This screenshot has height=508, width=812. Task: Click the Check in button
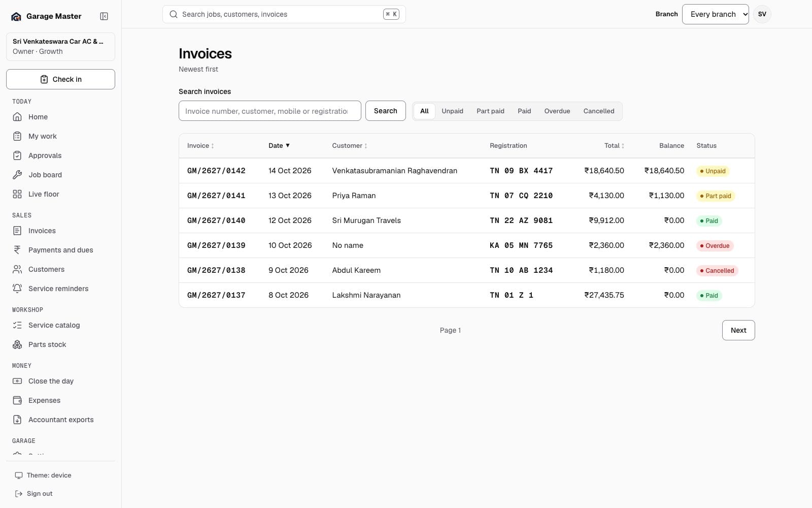point(60,79)
